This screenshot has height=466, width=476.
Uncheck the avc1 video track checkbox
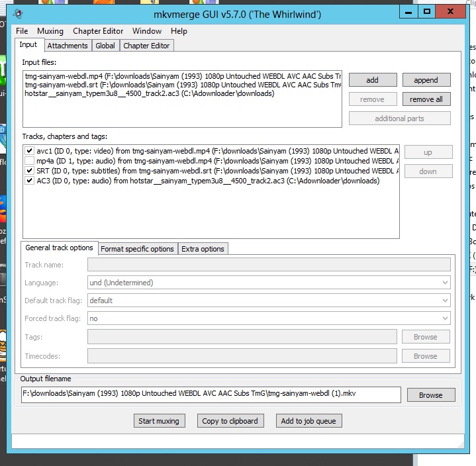tap(29, 151)
